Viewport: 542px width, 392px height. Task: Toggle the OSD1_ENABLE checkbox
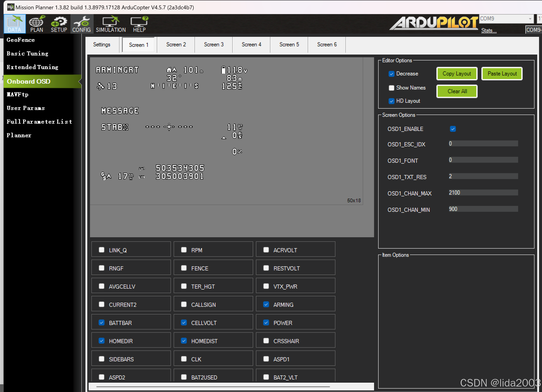(453, 129)
